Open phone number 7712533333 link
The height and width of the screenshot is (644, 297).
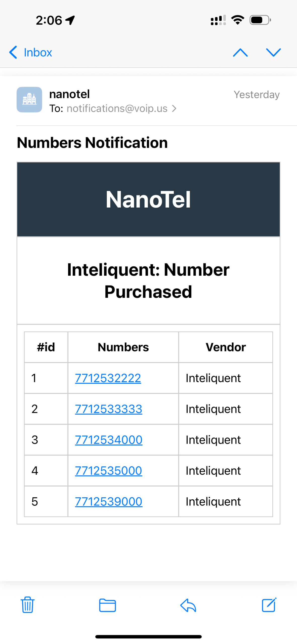tap(109, 409)
